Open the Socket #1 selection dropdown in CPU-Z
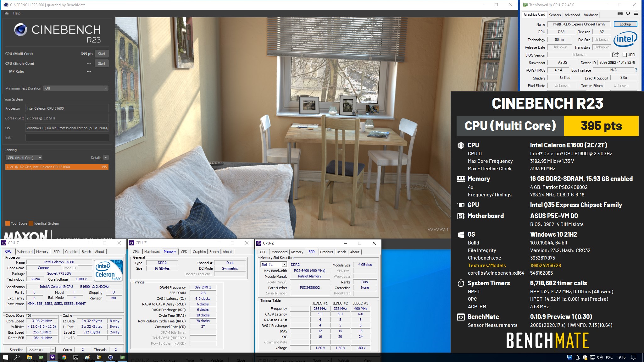The height and width of the screenshot is (362, 644). (x=41, y=350)
